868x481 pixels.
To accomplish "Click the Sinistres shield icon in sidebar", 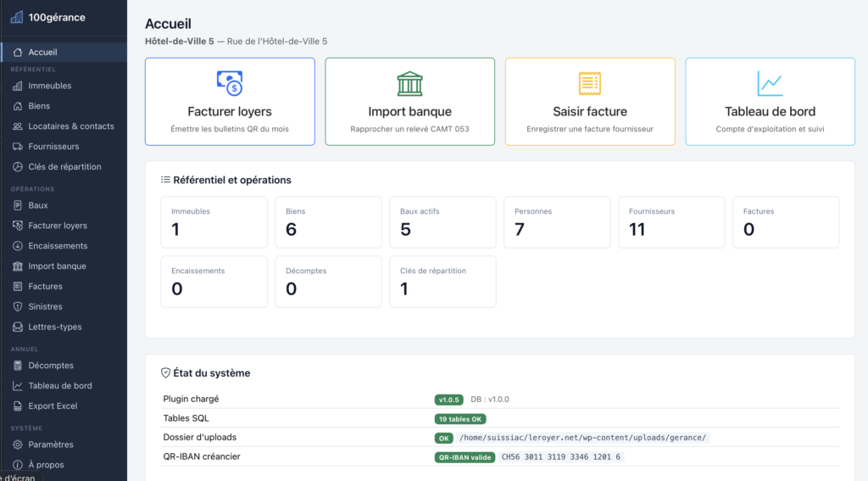I will coord(18,306).
